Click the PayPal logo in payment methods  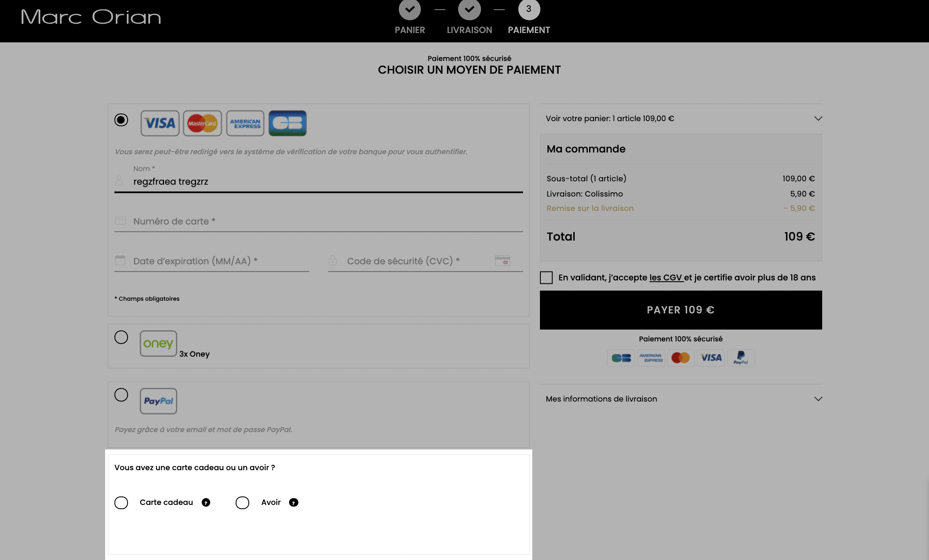[x=159, y=401]
